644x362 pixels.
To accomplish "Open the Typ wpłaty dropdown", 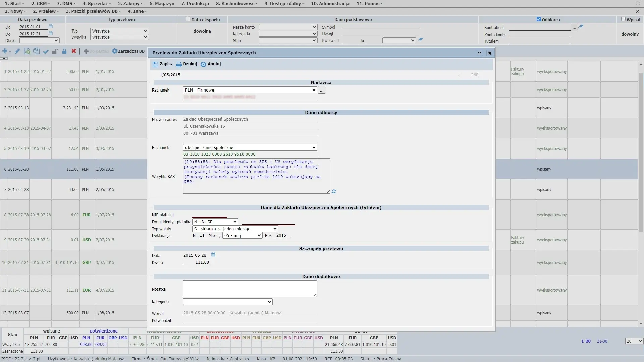I will [x=235, y=229].
